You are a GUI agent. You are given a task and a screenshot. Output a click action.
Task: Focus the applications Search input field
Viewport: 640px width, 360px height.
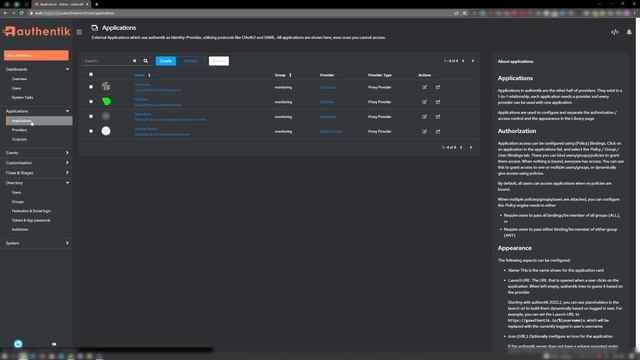107,61
